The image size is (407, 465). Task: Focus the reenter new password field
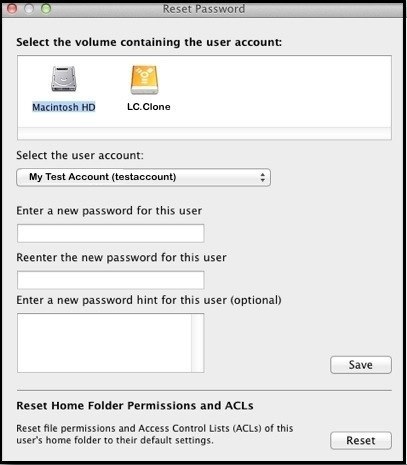coord(110,280)
